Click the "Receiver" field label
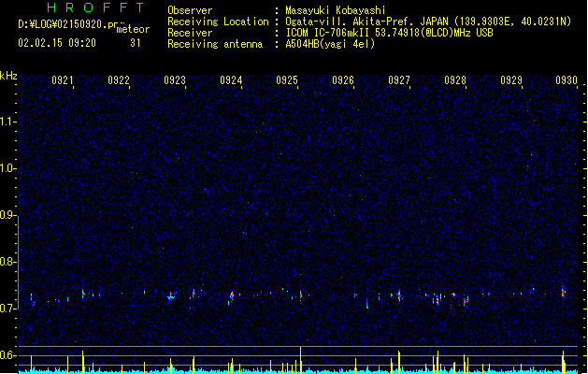This screenshot has width=588, height=374. click(190, 33)
